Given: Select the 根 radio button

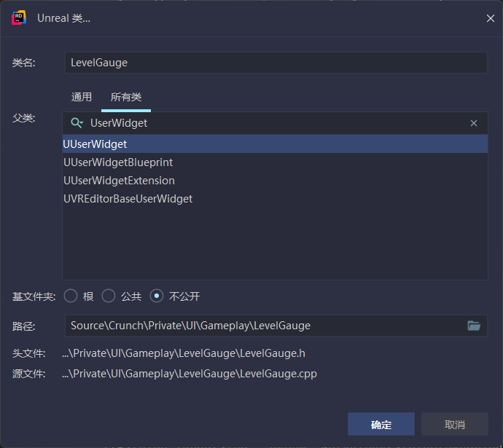Looking at the screenshot, I should [x=71, y=296].
